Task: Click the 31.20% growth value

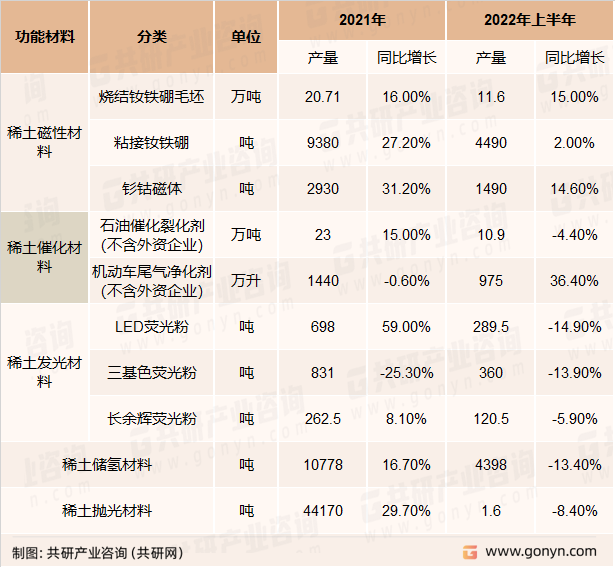Action: pos(407,189)
